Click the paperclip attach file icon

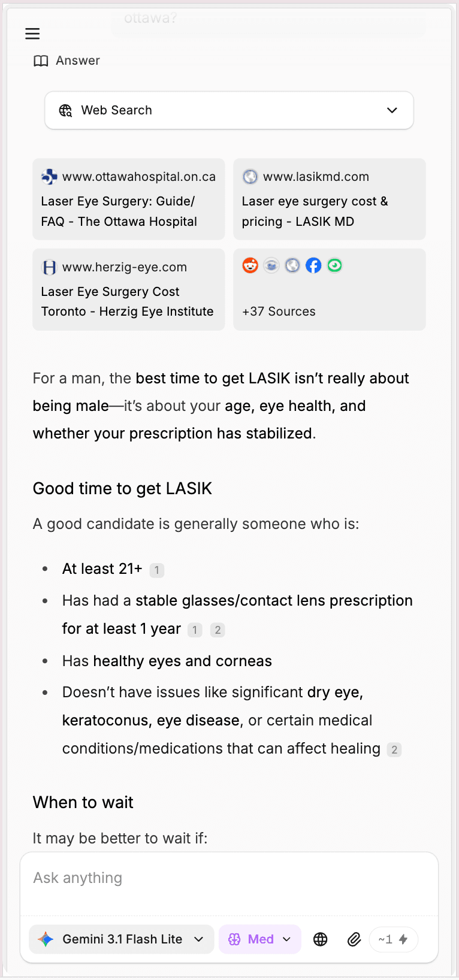pyautogui.click(x=354, y=939)
